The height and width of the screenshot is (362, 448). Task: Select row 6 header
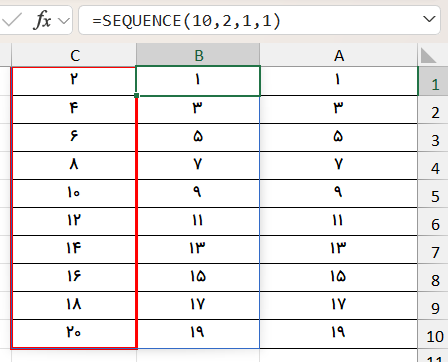click(433, 222)
